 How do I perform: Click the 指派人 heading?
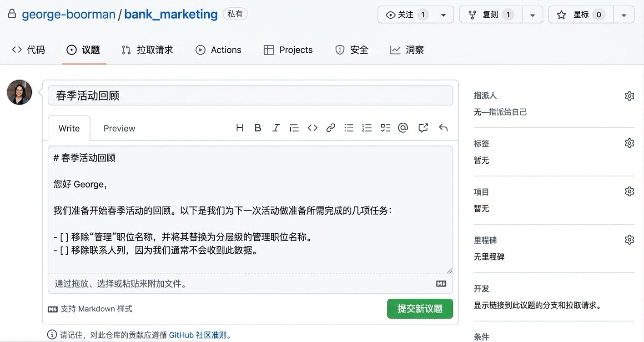coord(485,96)
